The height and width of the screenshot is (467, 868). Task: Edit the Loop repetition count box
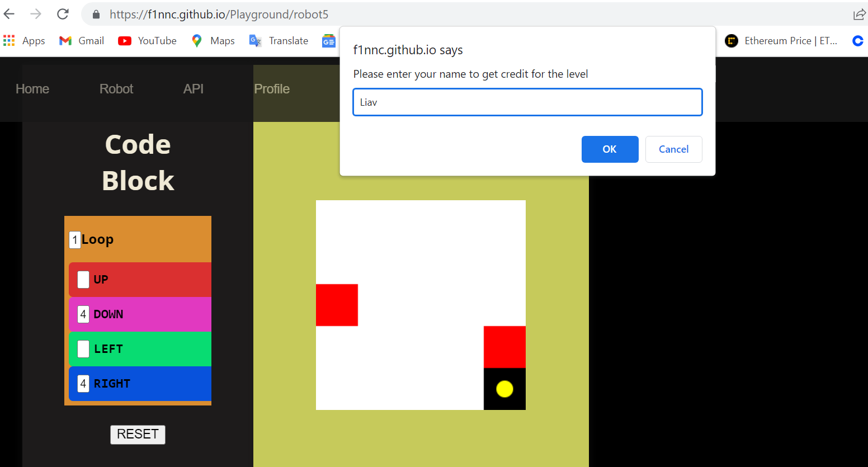tap(74, 239)
